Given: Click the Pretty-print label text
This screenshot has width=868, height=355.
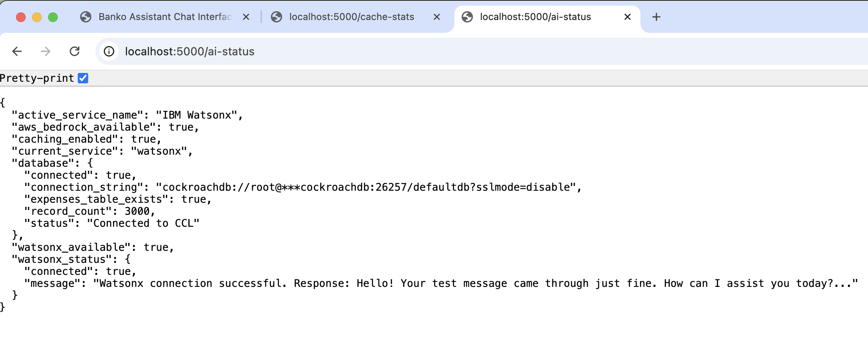Looking at the screenshot, I should tap(37, 78).
